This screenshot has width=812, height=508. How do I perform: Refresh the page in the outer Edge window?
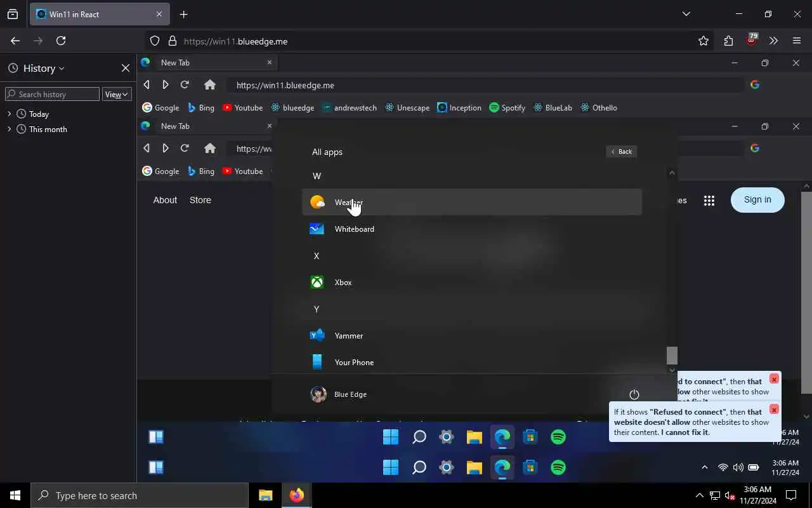tap(185, 84)
